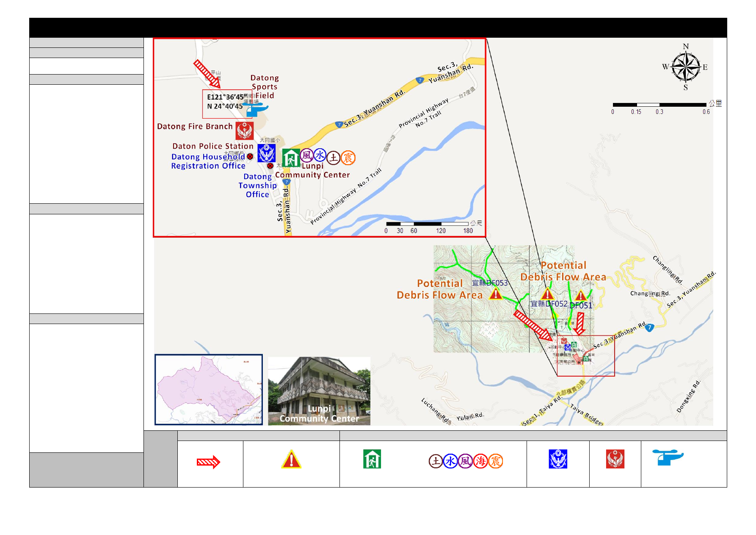The width and height of the screenshot is (756, 535).
Task: Click the Datong Sports Field label
Action: [264, 87]
